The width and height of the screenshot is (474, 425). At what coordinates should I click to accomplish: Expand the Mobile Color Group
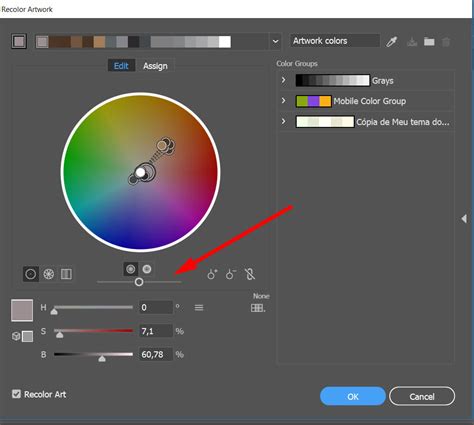pos(283,100)
